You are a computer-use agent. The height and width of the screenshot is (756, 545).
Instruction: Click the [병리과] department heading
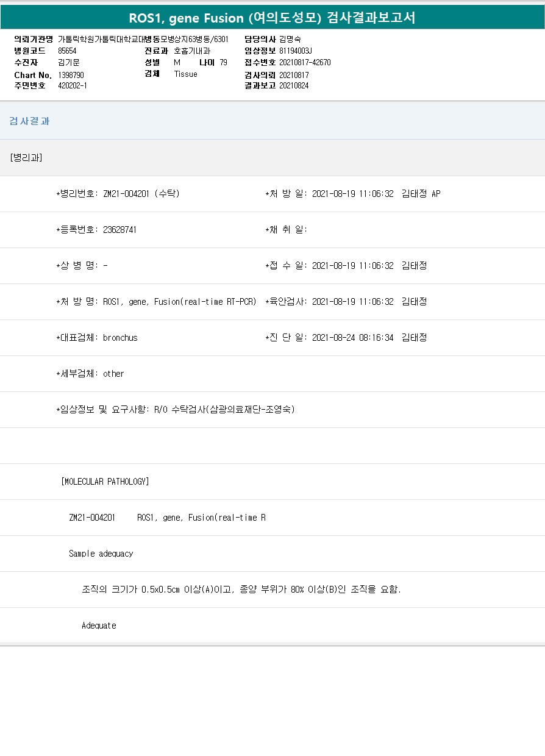26,157
